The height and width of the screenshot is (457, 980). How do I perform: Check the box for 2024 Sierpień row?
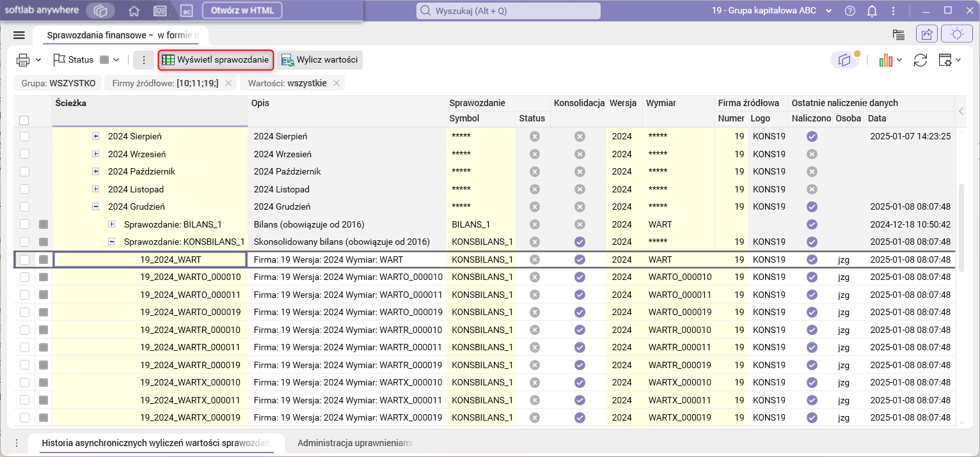(24, 136)
